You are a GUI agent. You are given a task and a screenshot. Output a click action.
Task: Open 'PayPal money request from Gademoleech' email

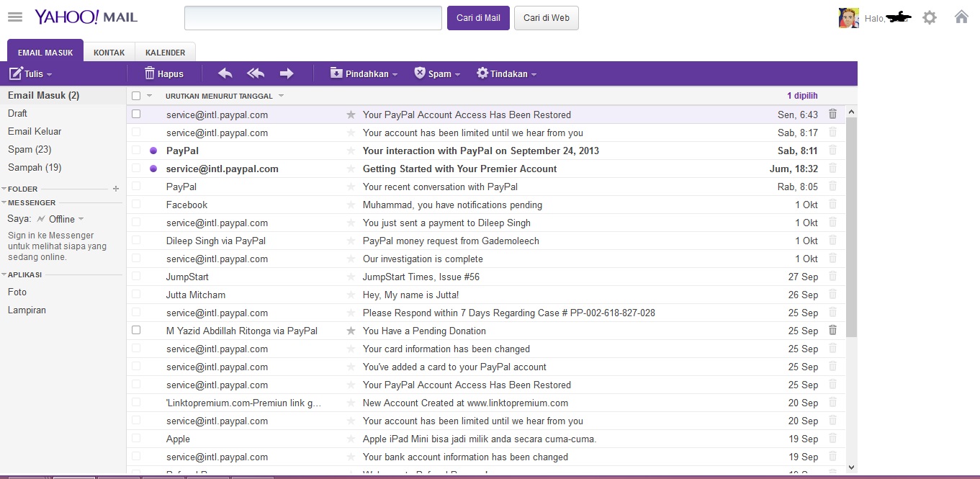451,241
